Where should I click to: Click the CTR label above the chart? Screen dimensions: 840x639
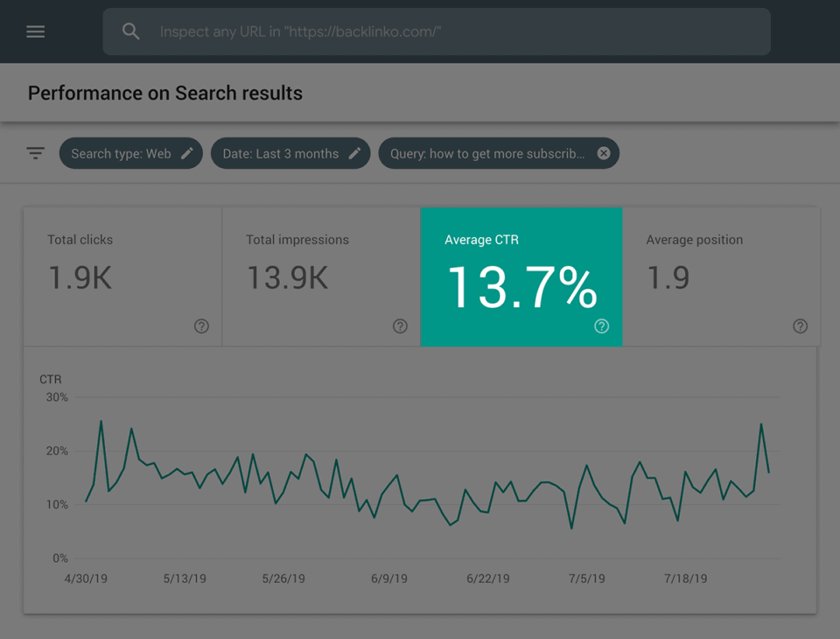pos(50,379)
